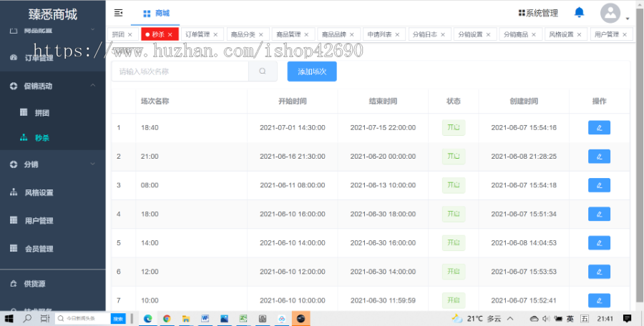Click start time 2021-07-01 14:30:00
Screen dimensions: 644x326
293,128
